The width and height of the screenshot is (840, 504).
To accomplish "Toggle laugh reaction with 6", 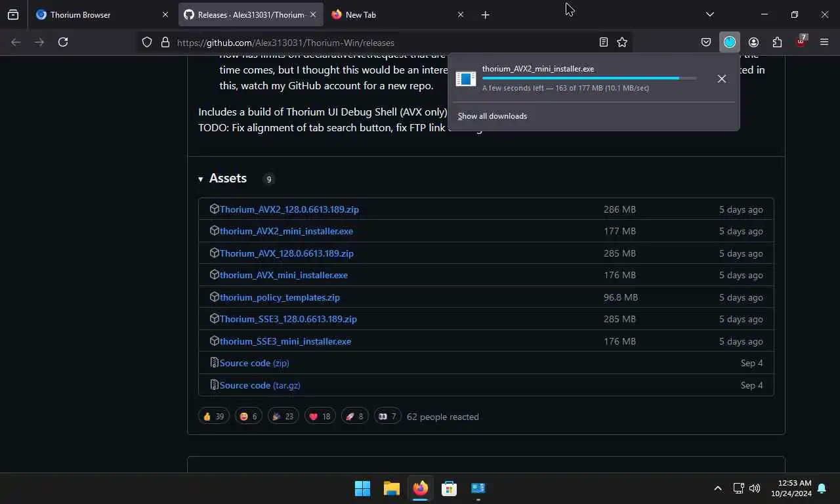I will click(x=248, y=416).
